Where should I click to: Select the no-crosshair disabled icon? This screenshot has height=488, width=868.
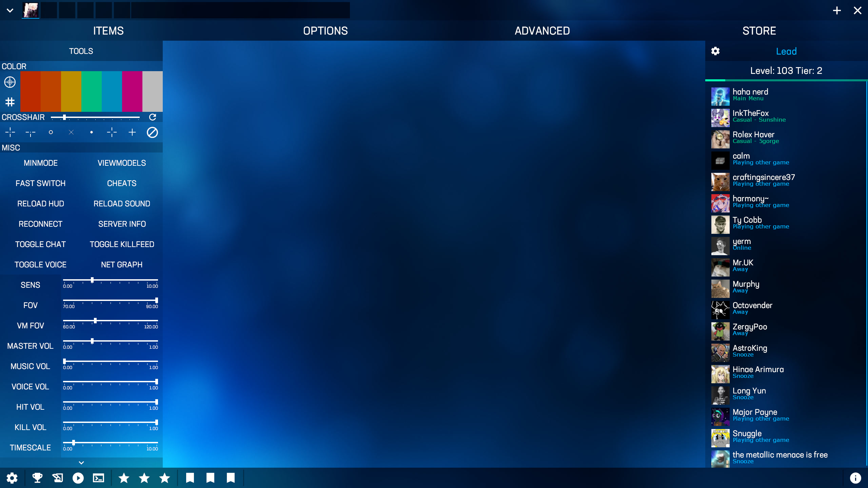click(152, 132)
